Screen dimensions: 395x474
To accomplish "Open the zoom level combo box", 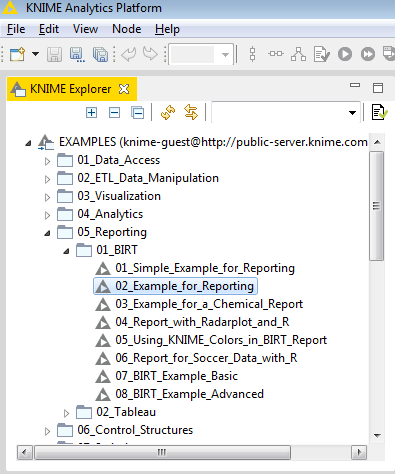I will [x=201, y=54].
